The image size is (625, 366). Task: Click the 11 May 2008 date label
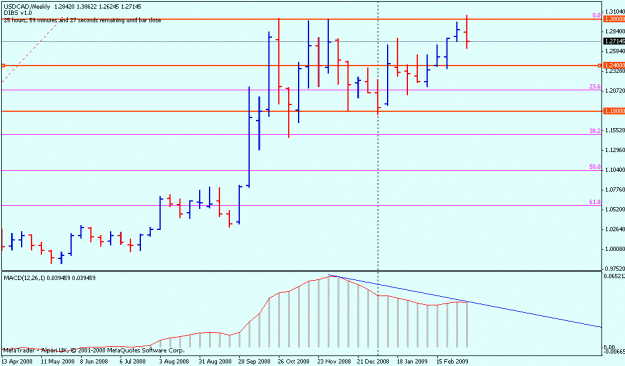(57, 362)
